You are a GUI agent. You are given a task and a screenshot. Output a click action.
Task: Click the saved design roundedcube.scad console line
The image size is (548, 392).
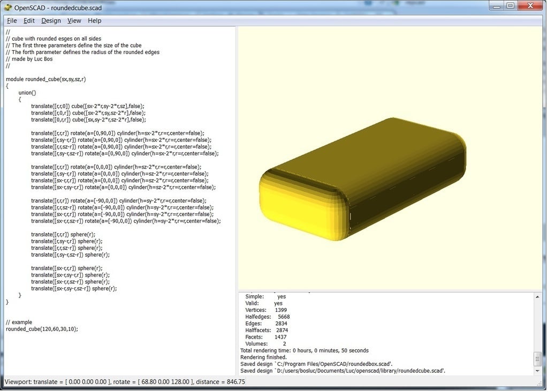(343, 371)
